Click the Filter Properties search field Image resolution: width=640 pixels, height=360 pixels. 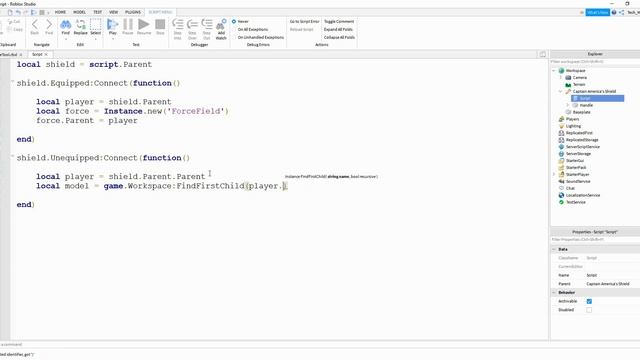595,240
